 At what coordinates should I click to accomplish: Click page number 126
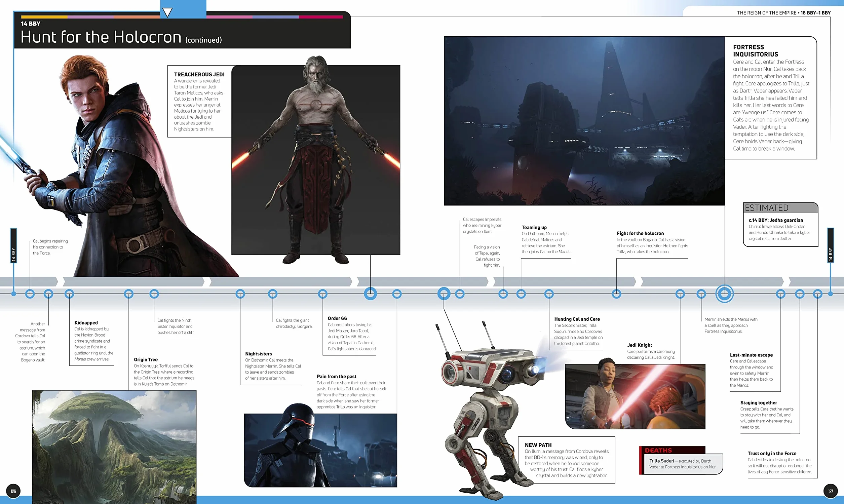coord(13,491)
